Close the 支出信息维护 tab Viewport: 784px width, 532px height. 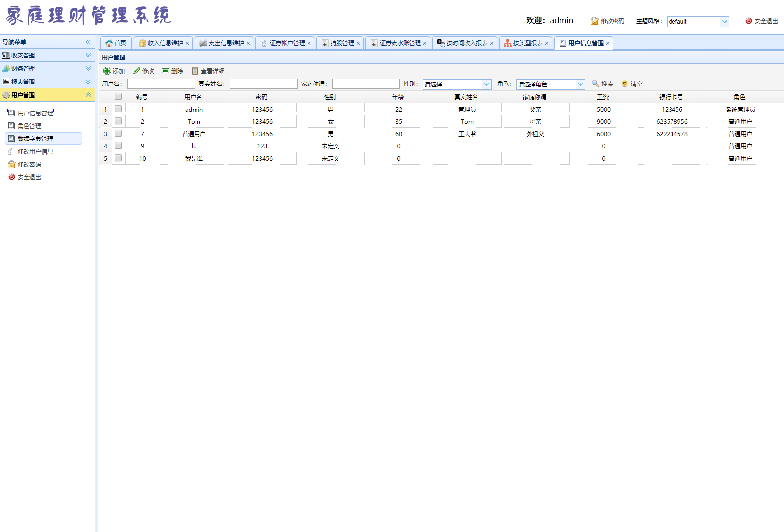tap(248, 43)
